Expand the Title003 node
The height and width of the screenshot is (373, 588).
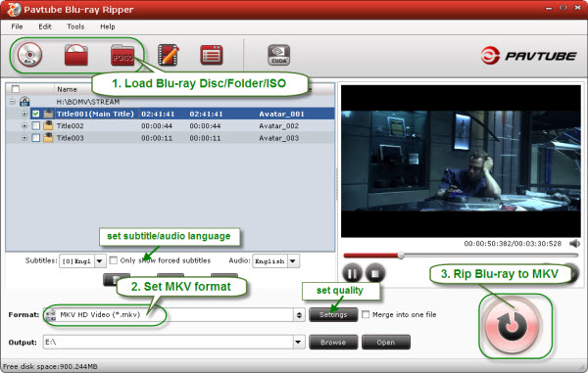[x=24, y=138]
